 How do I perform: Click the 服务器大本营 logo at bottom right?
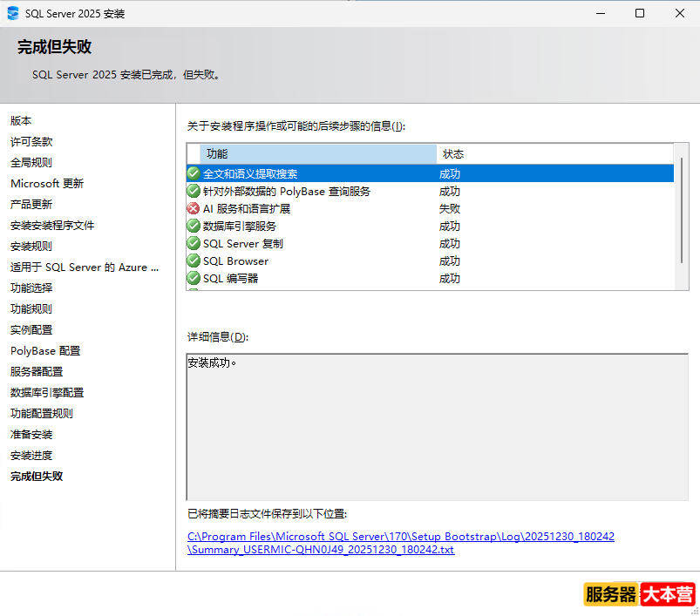[638, 593]
